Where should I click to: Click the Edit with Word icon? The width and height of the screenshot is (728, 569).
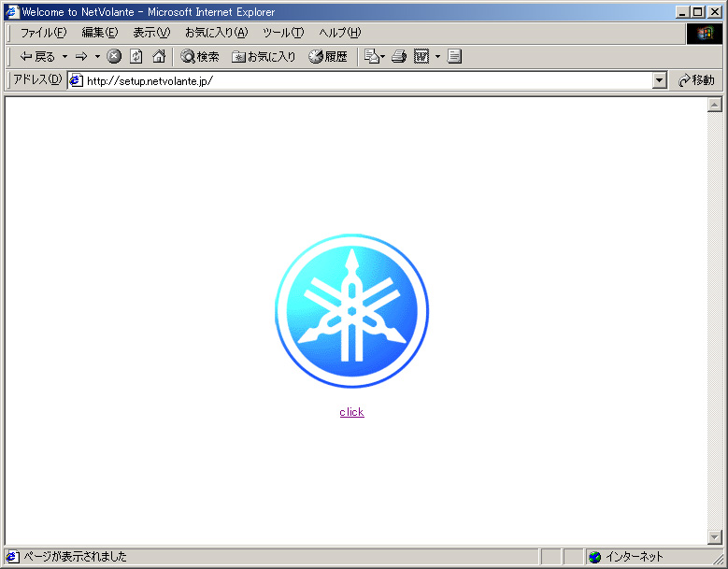(x=421, y=57)
